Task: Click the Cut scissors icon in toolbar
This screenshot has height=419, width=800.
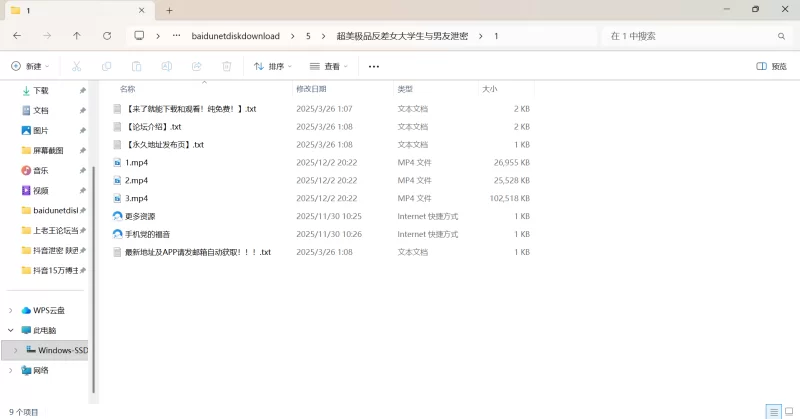Action: point(76,67)
